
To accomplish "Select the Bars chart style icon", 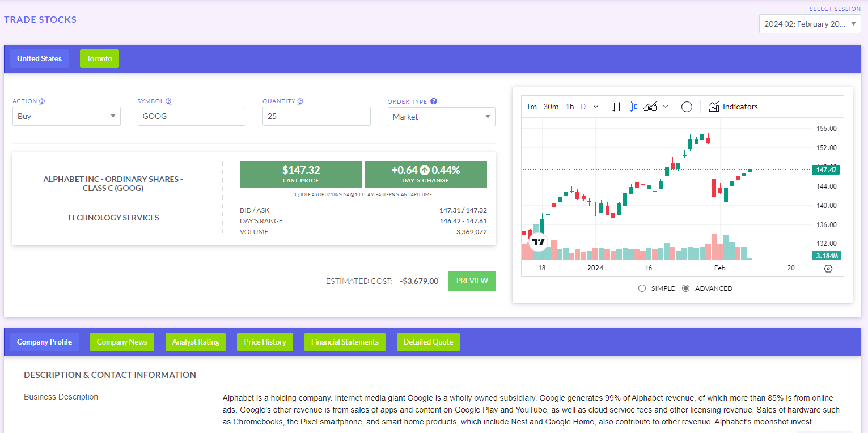I will point(617,107).
